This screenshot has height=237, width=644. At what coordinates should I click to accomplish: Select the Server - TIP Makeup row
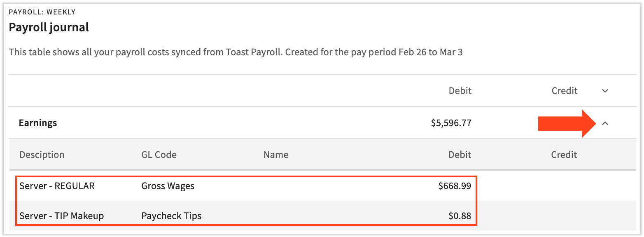(x=62, y=216)
